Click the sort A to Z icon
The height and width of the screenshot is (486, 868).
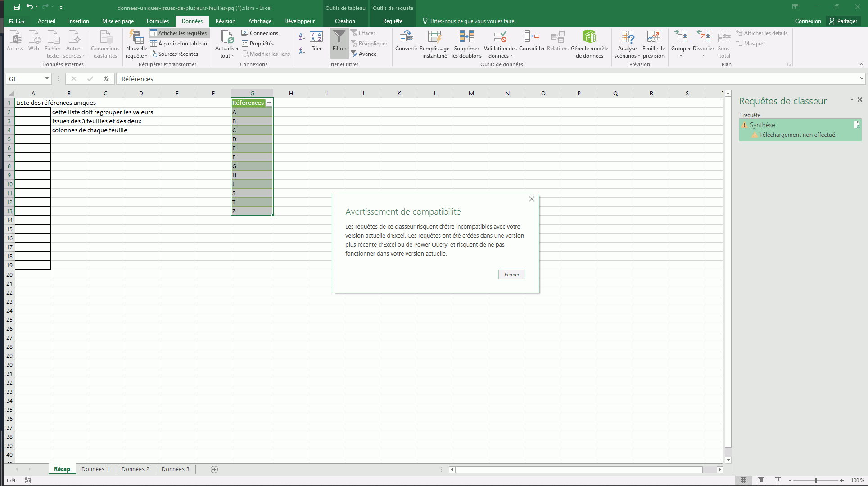pyautogui.click(x=302, y=36)
